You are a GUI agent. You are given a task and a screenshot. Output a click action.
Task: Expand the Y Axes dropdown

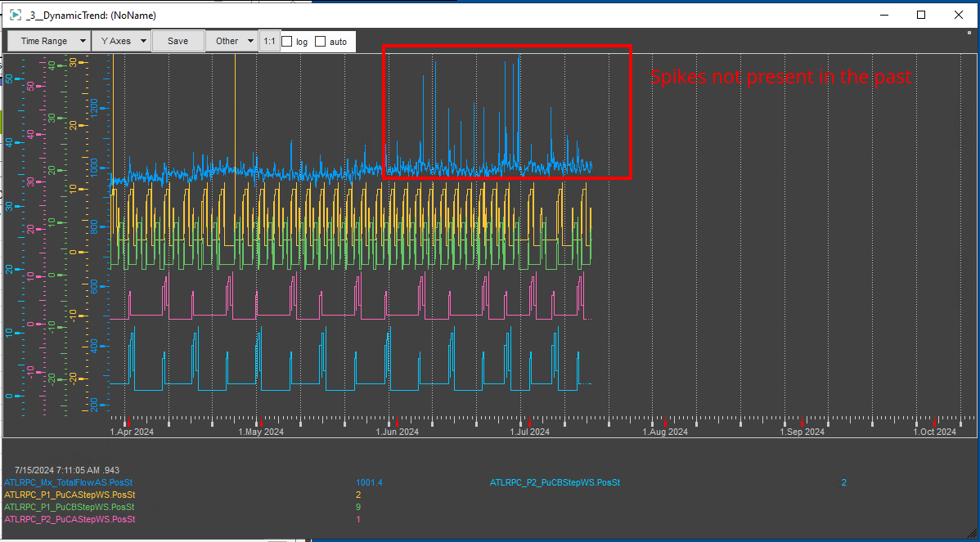121,41
